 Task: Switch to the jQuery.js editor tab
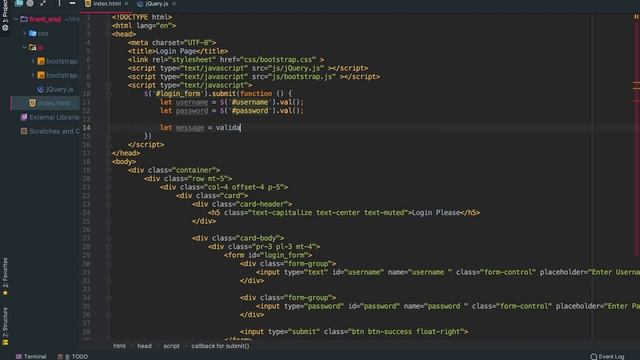click(x=157, y=4)
